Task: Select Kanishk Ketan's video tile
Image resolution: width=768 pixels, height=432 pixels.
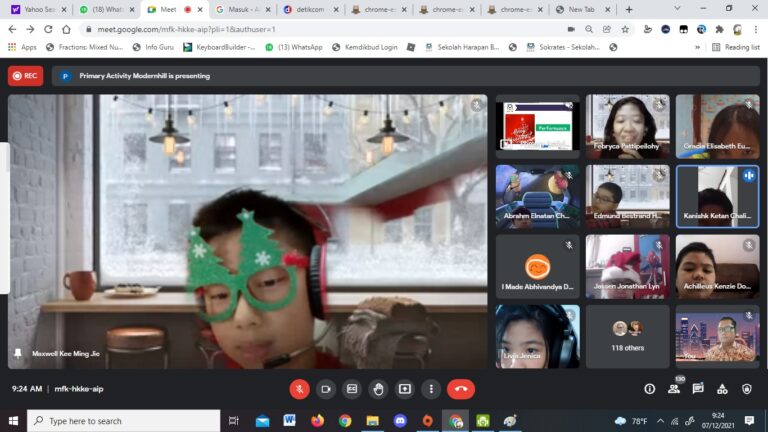Action: coord(717,197)
